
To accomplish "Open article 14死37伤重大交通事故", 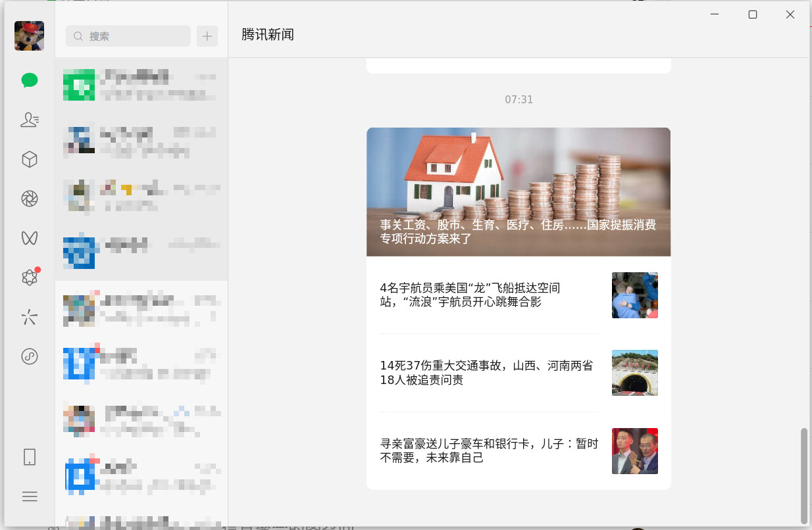I will point(486,373).
